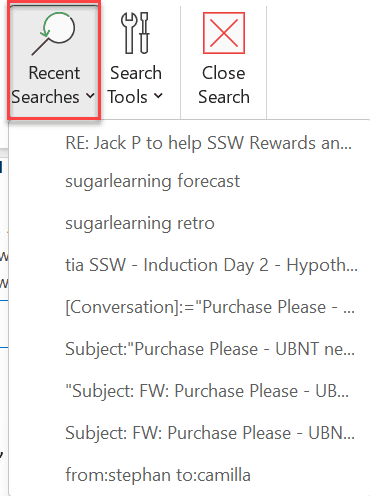Select 'Subject:"Purchase Please - UBNT' search entry
The width and height of the screenshot is (370, 496).
210,349
